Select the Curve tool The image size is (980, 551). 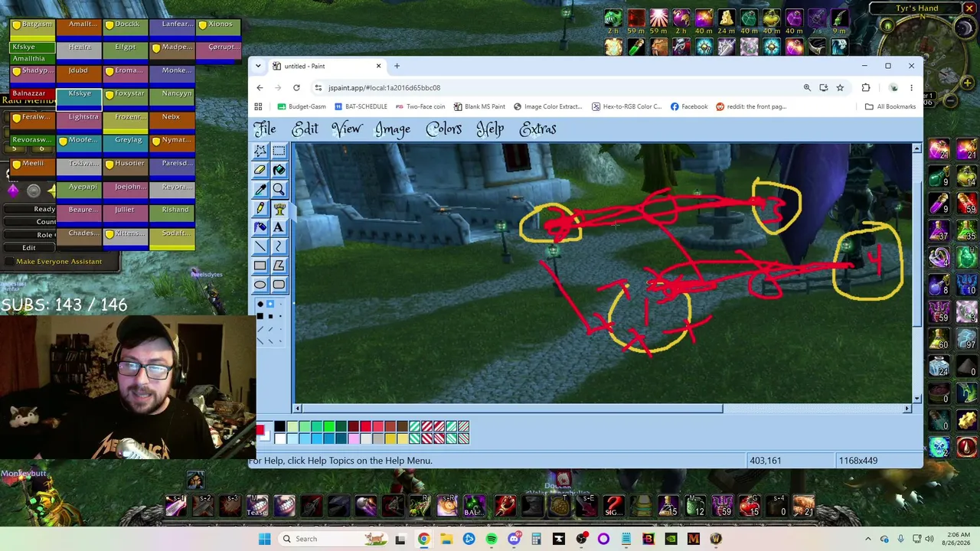pyautogui.click(x=279, y=246)
